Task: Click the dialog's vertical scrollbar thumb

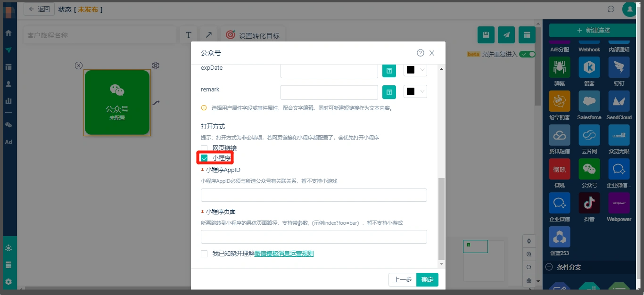Action: click(x=441, y=219)
